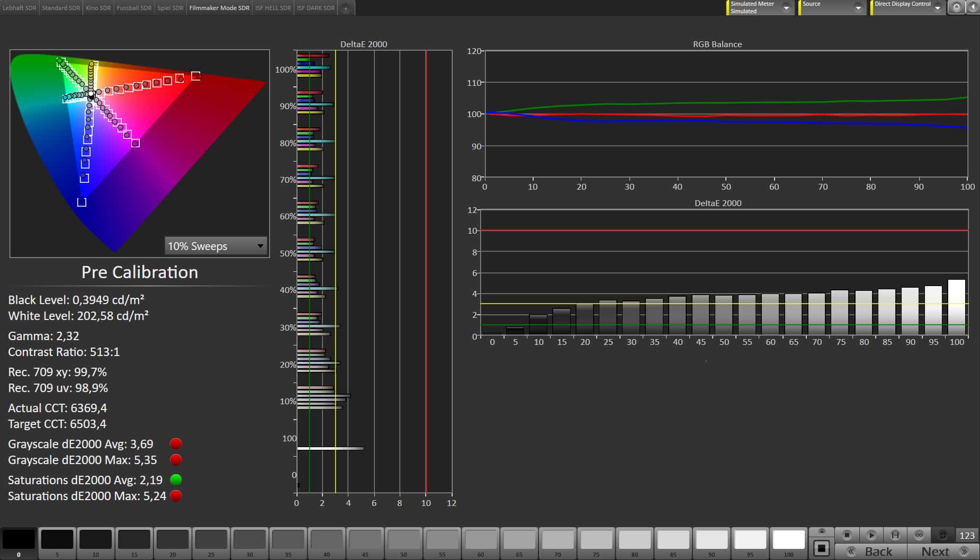Switch to the ISF HELL SDR tab
The height and width of the screenshot is (560, 980).
tap(273, 8)
